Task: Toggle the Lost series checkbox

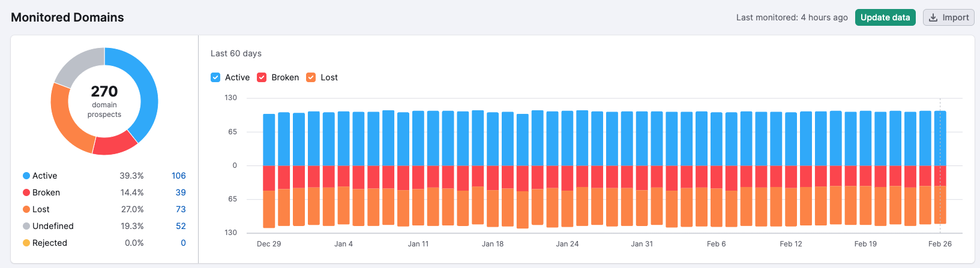Action: click(311, 77)
